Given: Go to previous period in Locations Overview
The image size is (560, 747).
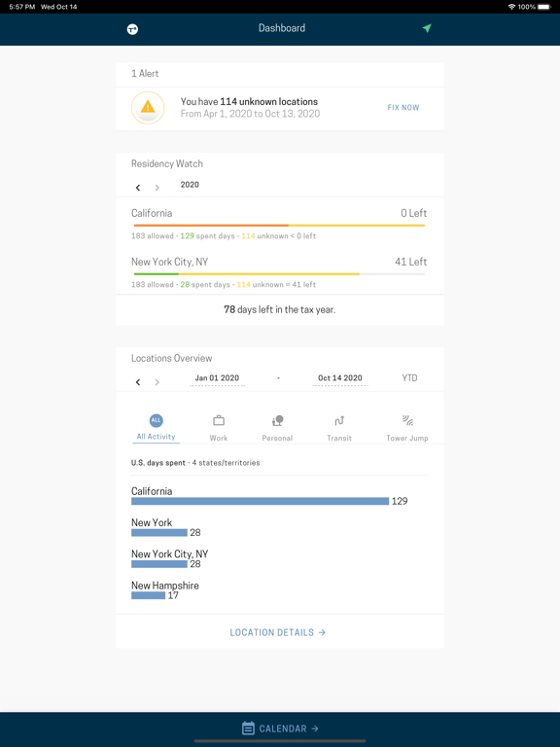Looking at the screenshot, I should (x=138, y=381).
